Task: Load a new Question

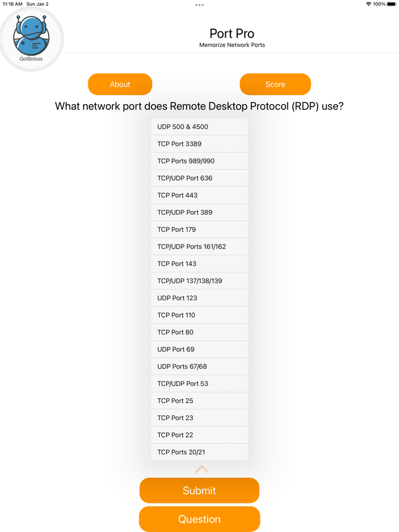Action: [x=199, y=519]
